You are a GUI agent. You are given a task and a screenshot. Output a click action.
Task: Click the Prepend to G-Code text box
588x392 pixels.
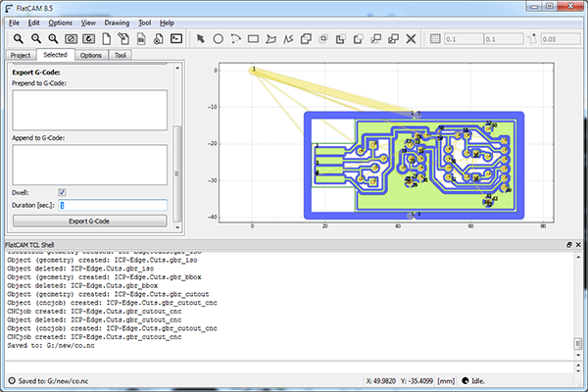[x=89, y=110]
